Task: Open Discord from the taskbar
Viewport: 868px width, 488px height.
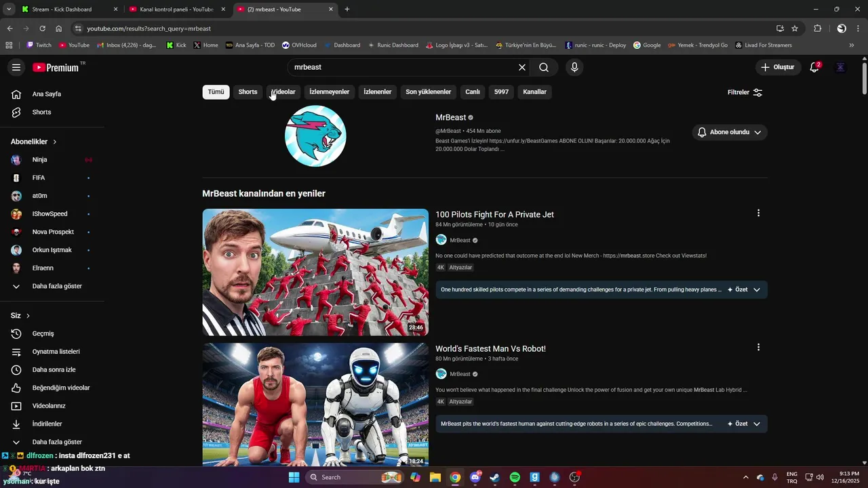Action: pos(475,477)
